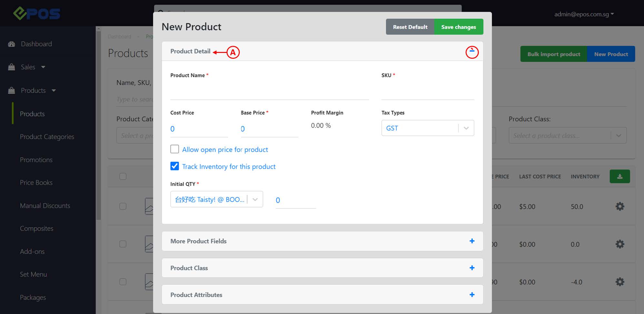Click the green download export button
644x314 pixels.
pos(619,177)
